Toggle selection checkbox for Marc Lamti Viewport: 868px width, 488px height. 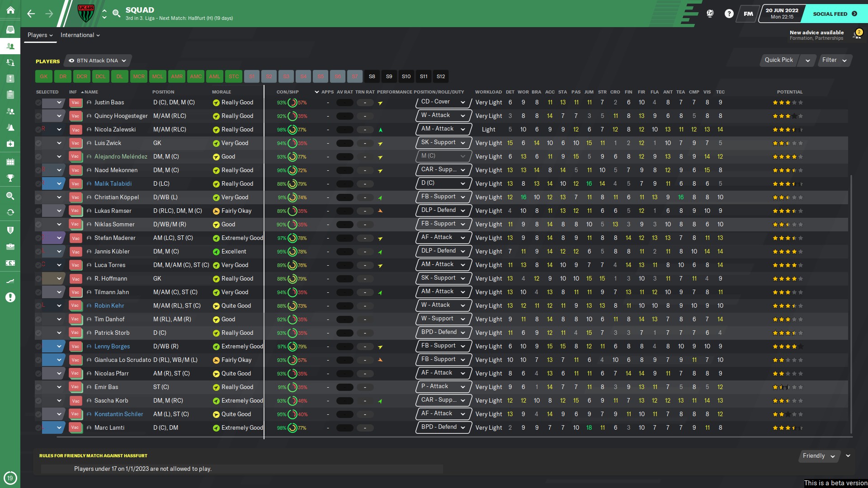tap(38, 428)
